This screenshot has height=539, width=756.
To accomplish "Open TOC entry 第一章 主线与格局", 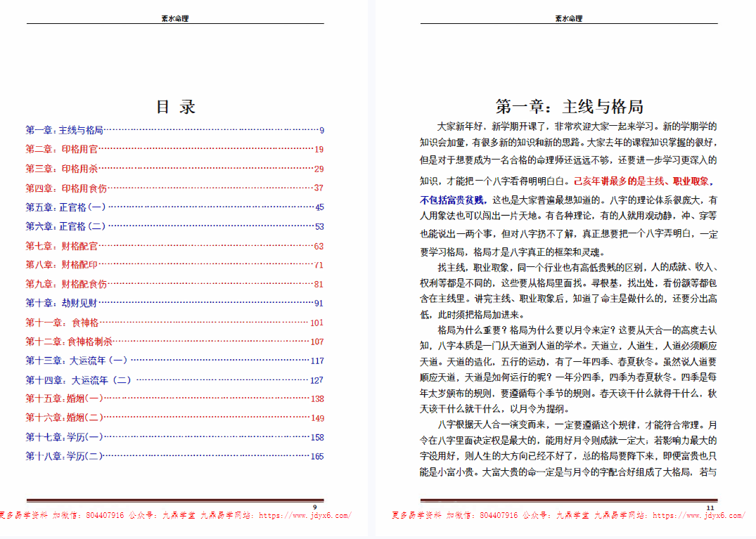I will (x=65, y=130).
